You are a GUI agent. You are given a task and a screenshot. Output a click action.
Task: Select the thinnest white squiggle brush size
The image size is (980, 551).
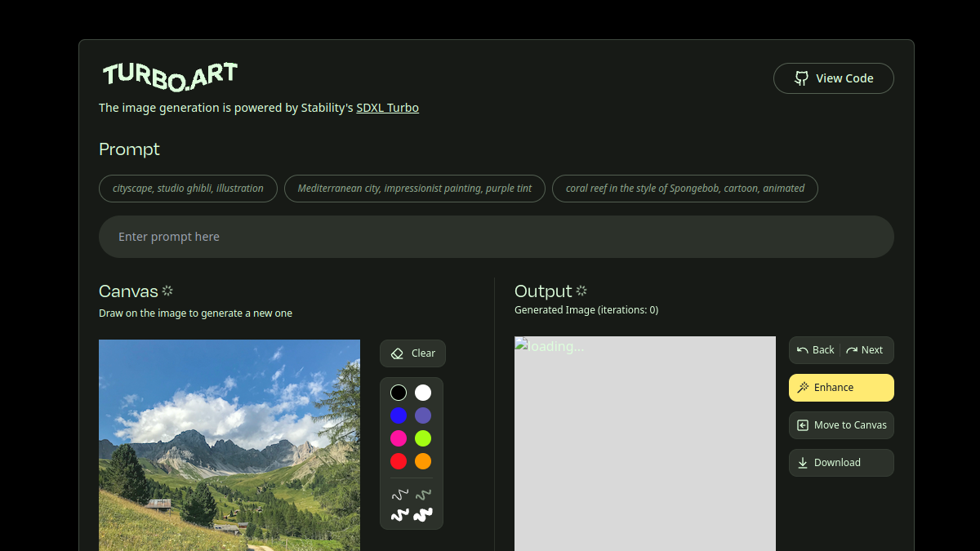pyautogui.click(x=399, y=495)
